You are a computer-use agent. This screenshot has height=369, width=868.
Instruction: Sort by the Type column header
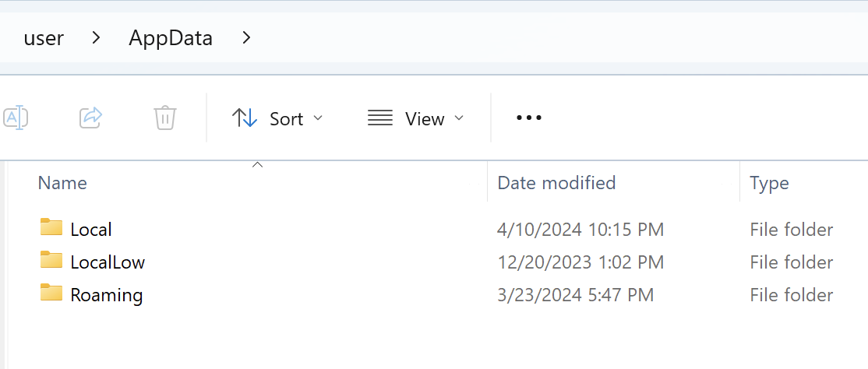(x=769, y=183)
